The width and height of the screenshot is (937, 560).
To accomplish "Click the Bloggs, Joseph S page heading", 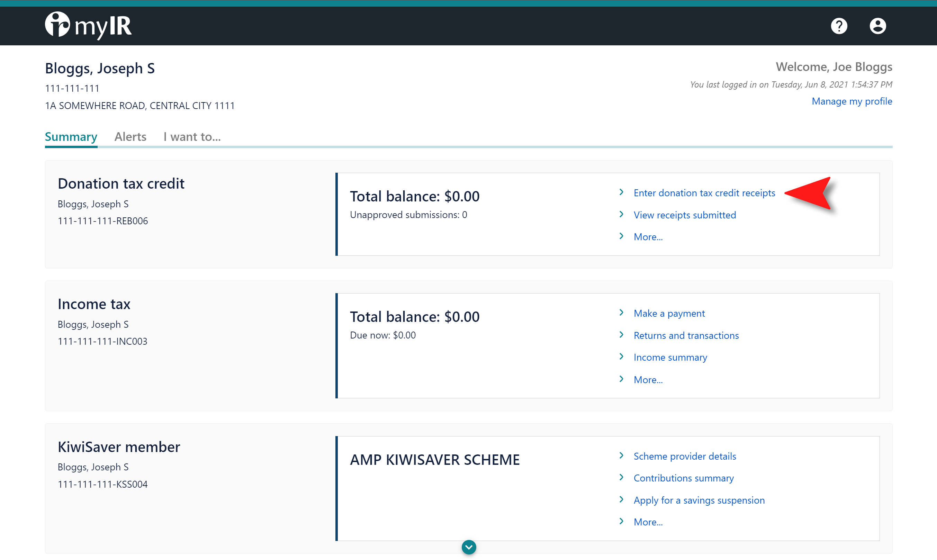I will [100, 68].
